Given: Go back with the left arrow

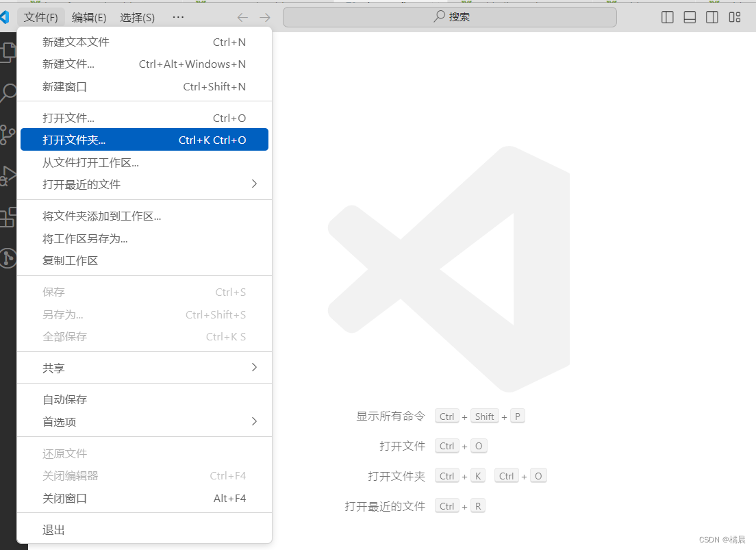Looking at the screenshot, I should point(242,17).
